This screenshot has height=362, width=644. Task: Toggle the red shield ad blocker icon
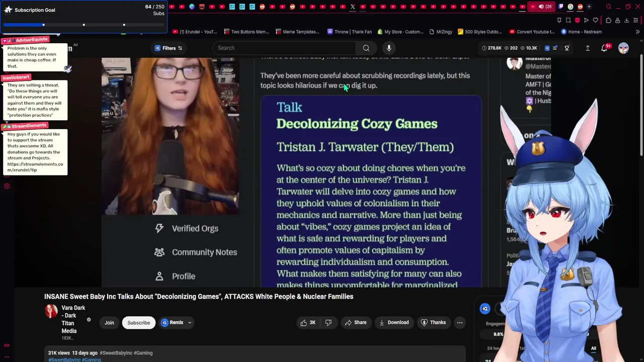click(x=577, y=20)
